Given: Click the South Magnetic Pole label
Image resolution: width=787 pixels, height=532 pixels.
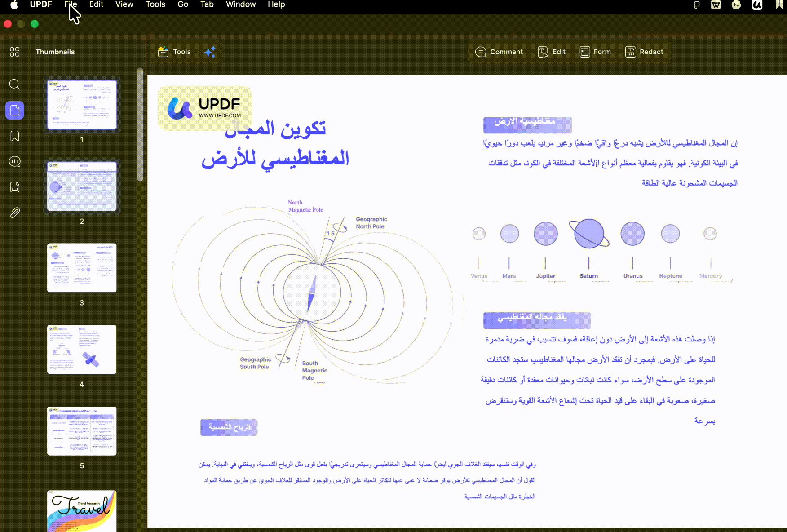Looking at the screenshot, I should tap(314, 371).
